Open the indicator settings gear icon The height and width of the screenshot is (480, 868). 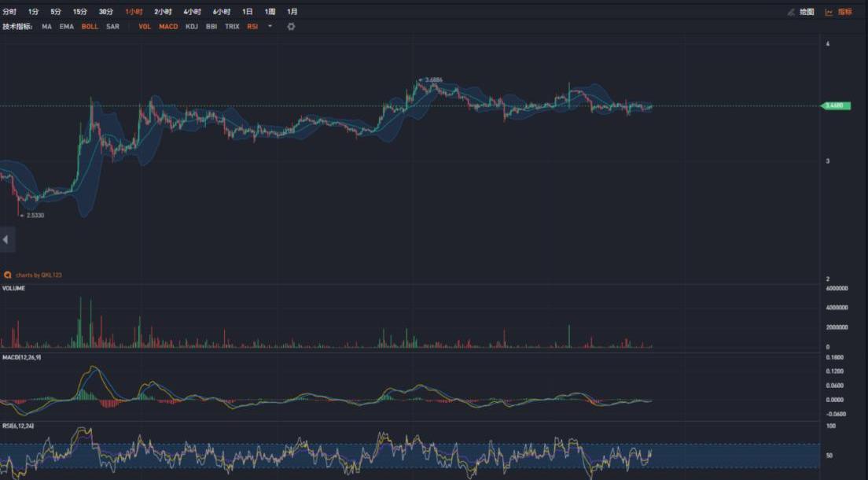(291, 27)
